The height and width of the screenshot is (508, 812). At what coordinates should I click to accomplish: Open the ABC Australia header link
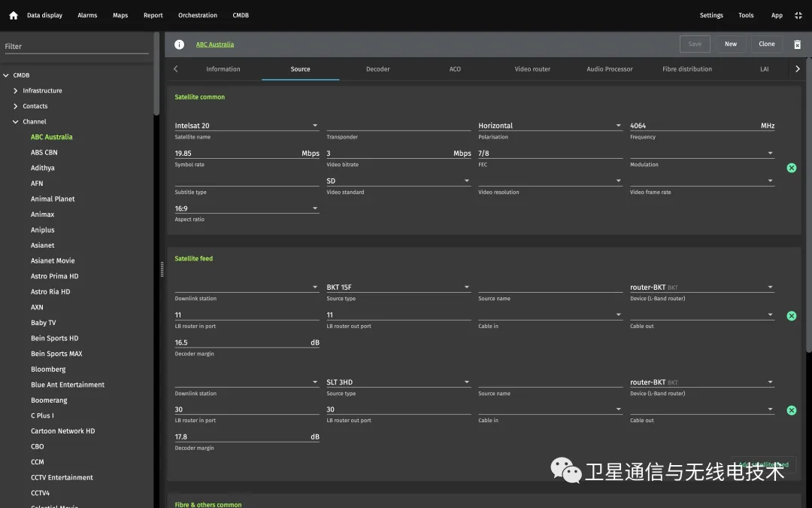pyautogui.click(x=215, y=44)
